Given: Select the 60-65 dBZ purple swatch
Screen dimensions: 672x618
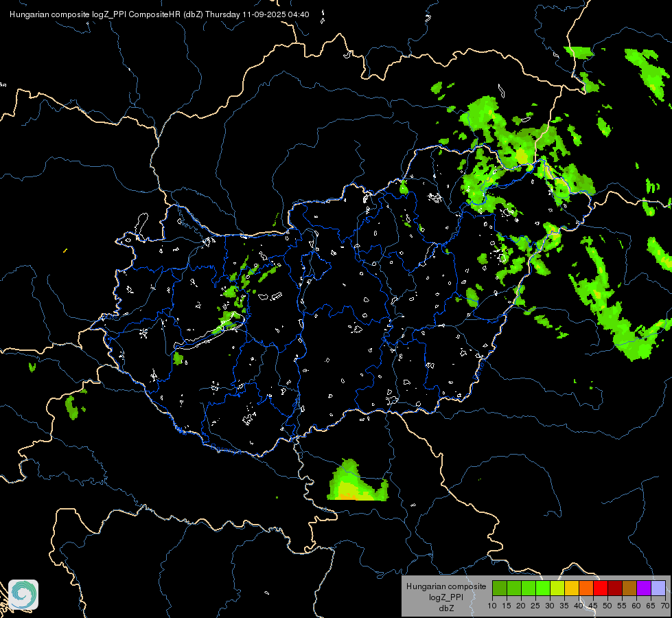Looking at the screenshot, I should pyautogui.click(x=644, y=588).
